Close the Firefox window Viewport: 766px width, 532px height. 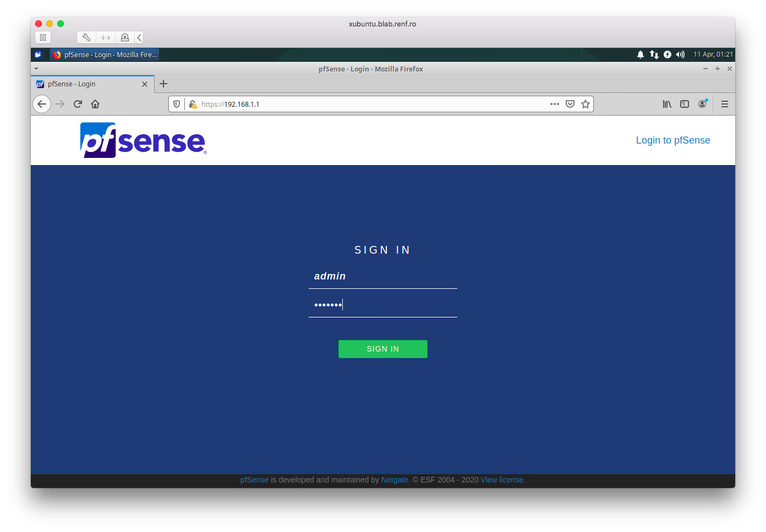(x=730, y=69)
